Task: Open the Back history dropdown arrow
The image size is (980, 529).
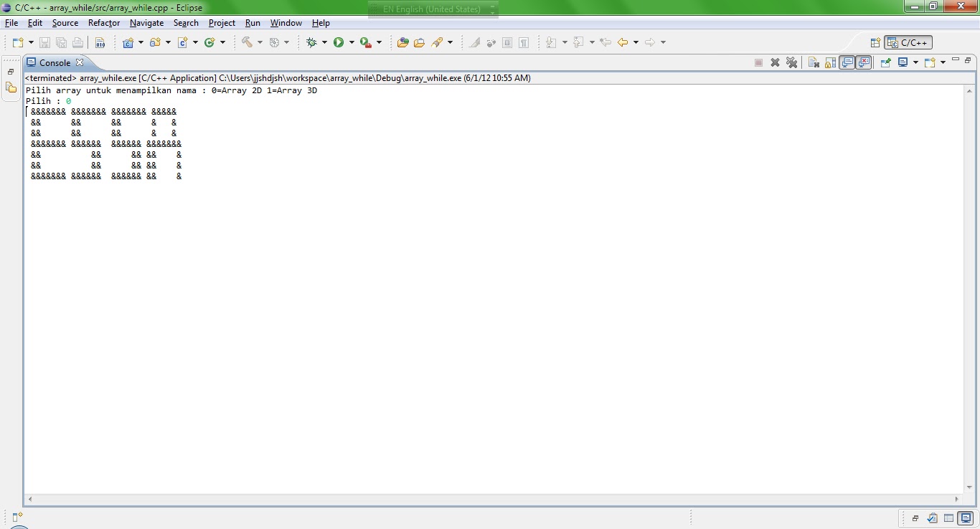Action: tap(636, 42)
